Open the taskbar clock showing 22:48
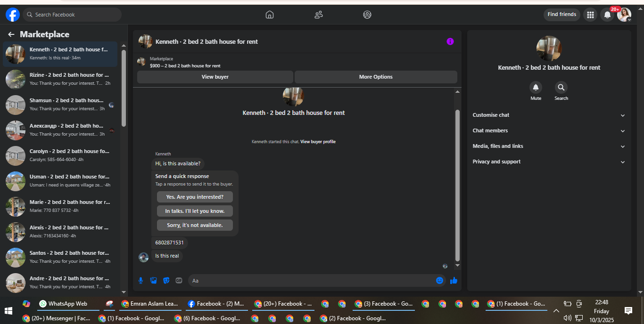644x324 pixels. 602,311
